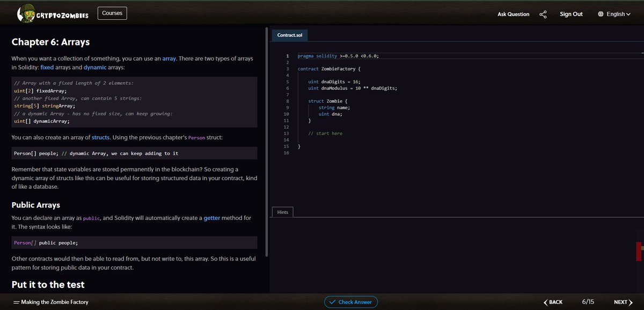Open the Hints tab

point(283,212)
